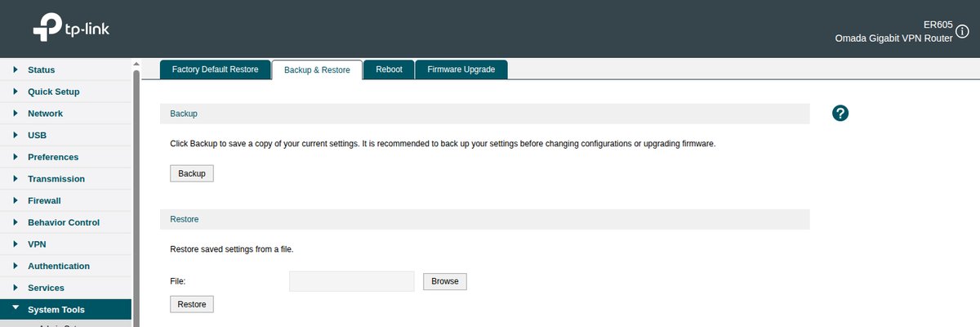
Task: Click the 'File:' label
Action: click(x=178, y=281)
